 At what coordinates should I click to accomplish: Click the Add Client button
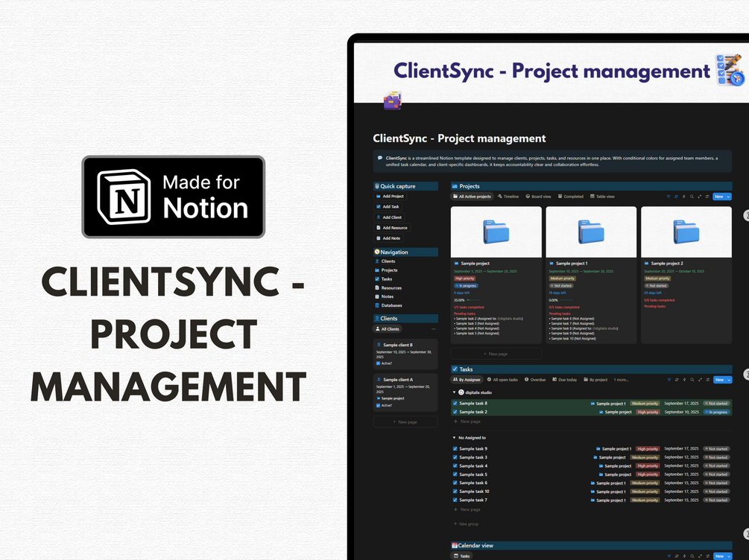click(389, 217)
